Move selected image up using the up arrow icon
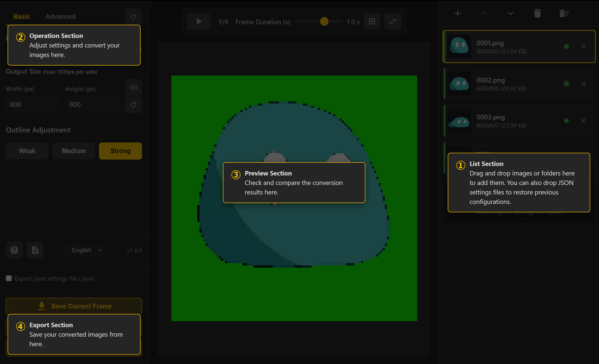 (484, 13)
